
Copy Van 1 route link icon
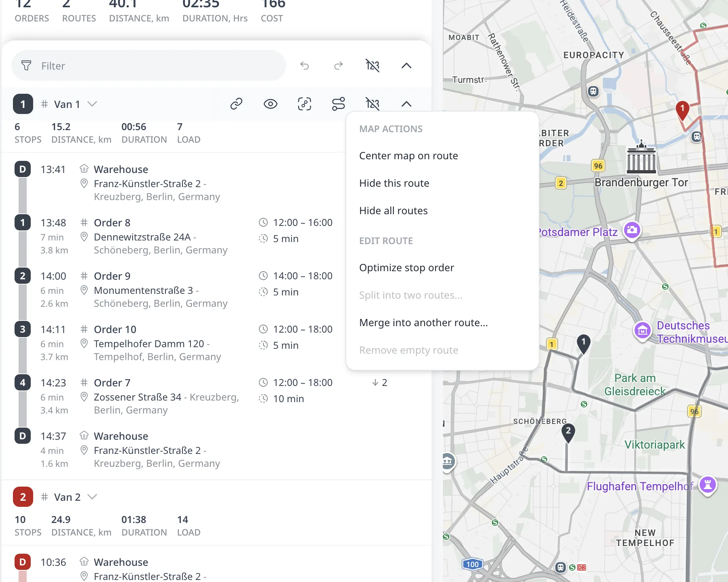point(236,104)
